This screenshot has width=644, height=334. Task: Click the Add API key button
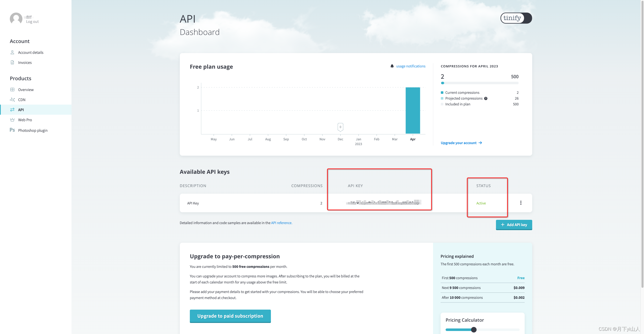click(514, 225)
